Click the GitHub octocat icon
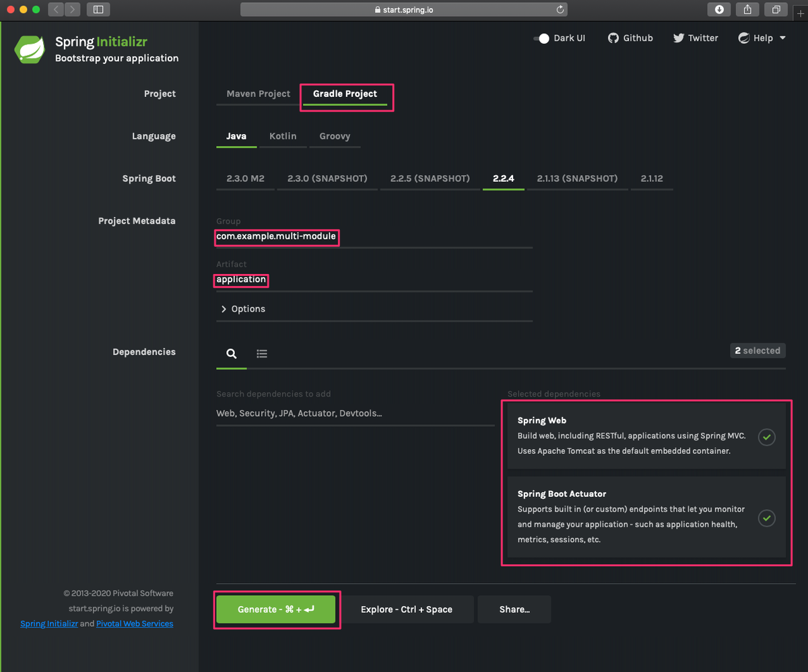This screenshot has width=808, height=672. 613,38
